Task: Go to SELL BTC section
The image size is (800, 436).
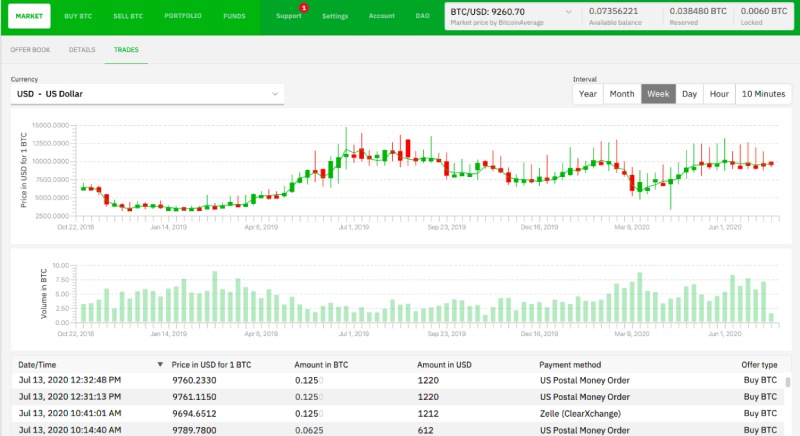Action: pos(128,16)
